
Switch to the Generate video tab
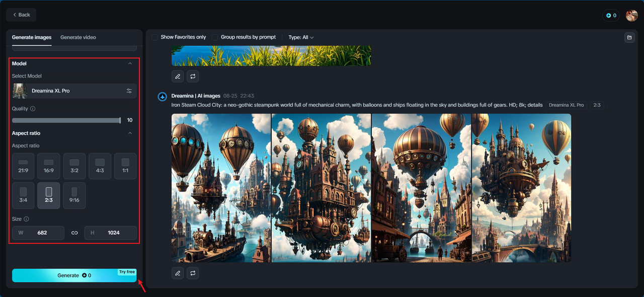point(78,37)
